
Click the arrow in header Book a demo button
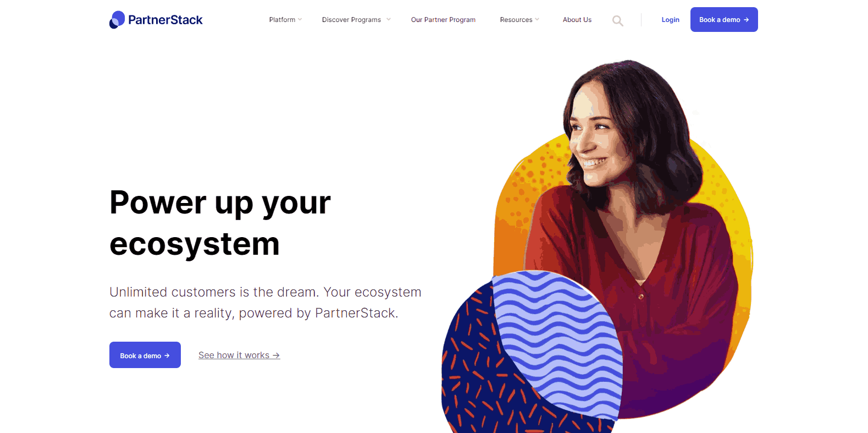click(x=746, y=20)
